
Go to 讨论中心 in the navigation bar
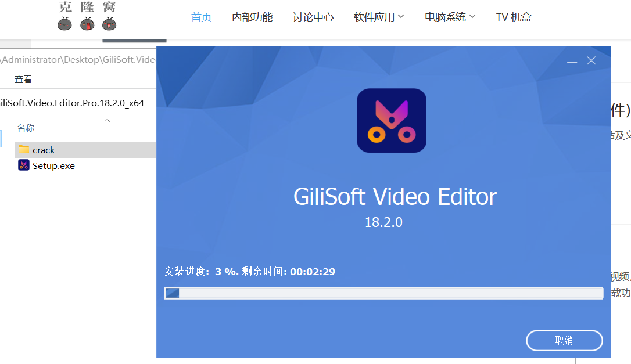coord(313,17)
